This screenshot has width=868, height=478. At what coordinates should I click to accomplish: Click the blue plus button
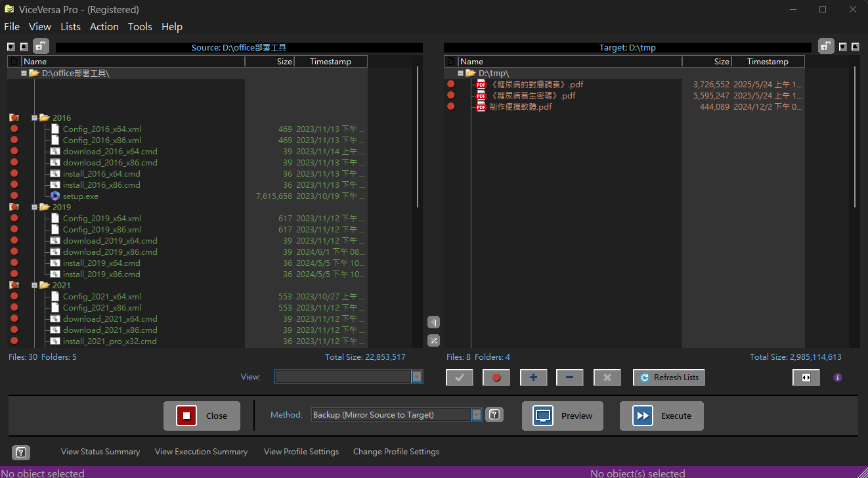(533, 378)
